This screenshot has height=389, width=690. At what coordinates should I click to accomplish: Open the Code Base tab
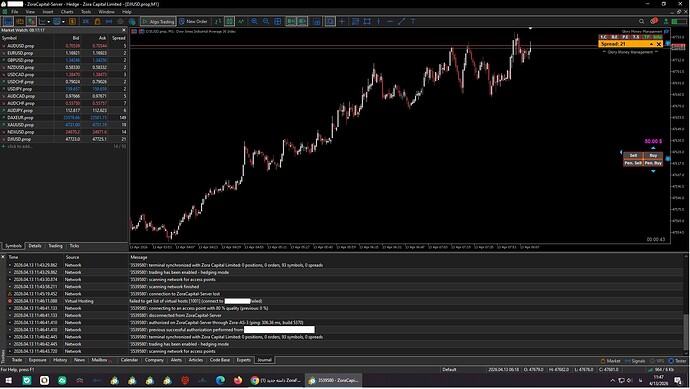point(220,360)
